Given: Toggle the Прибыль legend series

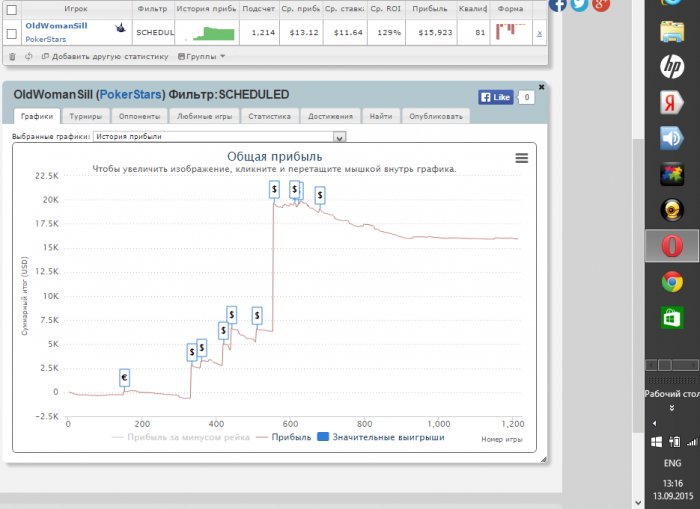Looking at the screenshot, I should coord(284,437).
